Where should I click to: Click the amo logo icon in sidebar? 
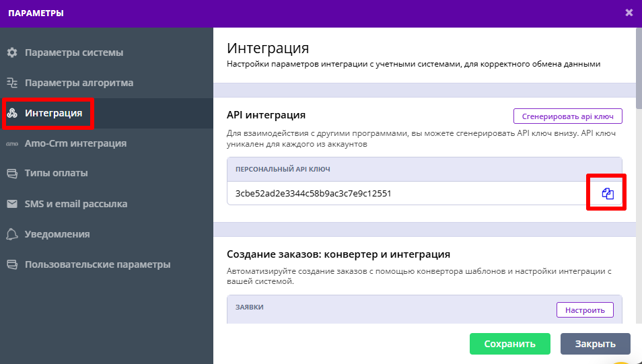(x=11, y=143)
